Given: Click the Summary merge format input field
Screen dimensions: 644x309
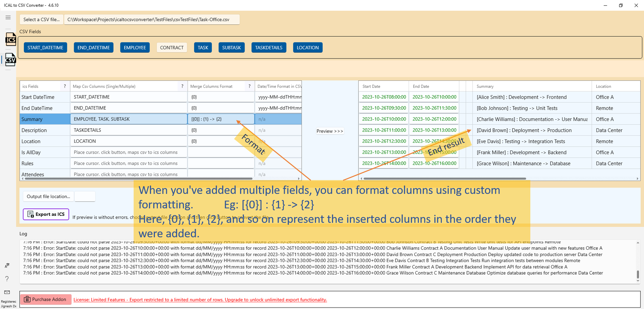Looking at the screenshot, I should tap(221, 119).
